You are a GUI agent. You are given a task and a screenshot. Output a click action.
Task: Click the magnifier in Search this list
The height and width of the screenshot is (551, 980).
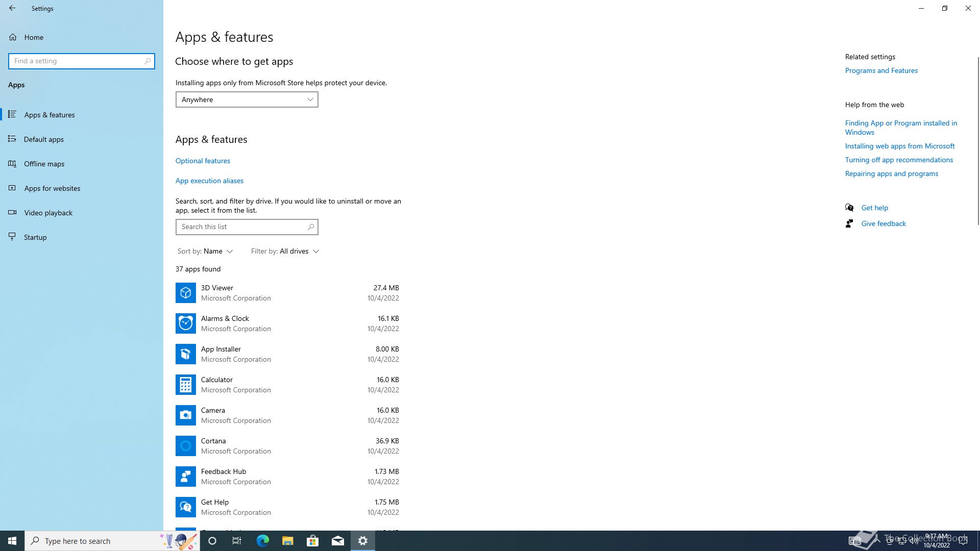click(311, 227)
